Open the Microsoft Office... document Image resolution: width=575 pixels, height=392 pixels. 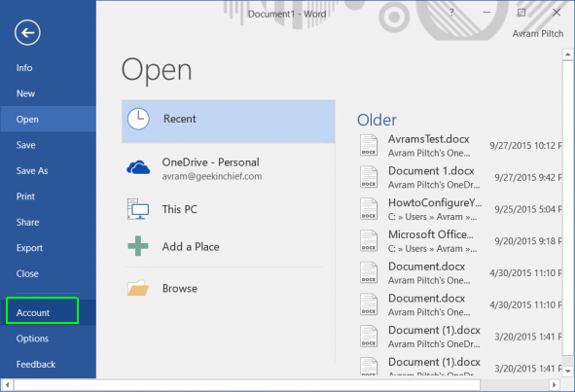[x=459, y=241]
